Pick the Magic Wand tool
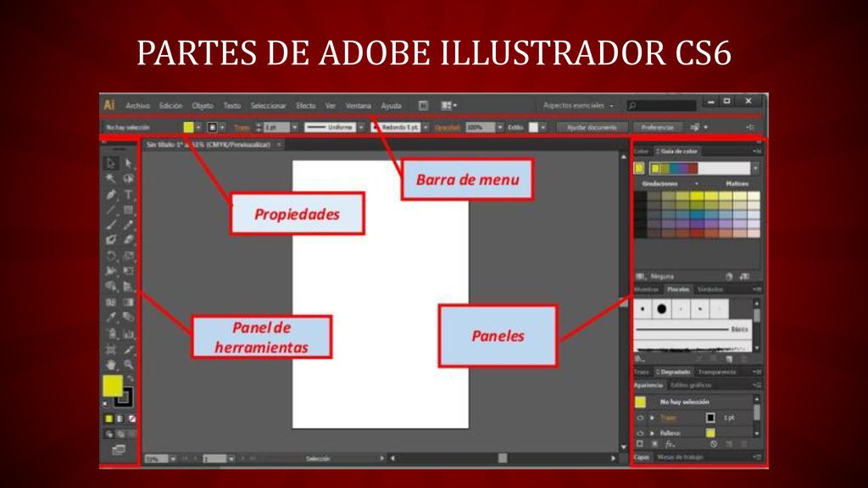This screenshot has height=488, width=868. pyautogui.click(x=111, y=178)
